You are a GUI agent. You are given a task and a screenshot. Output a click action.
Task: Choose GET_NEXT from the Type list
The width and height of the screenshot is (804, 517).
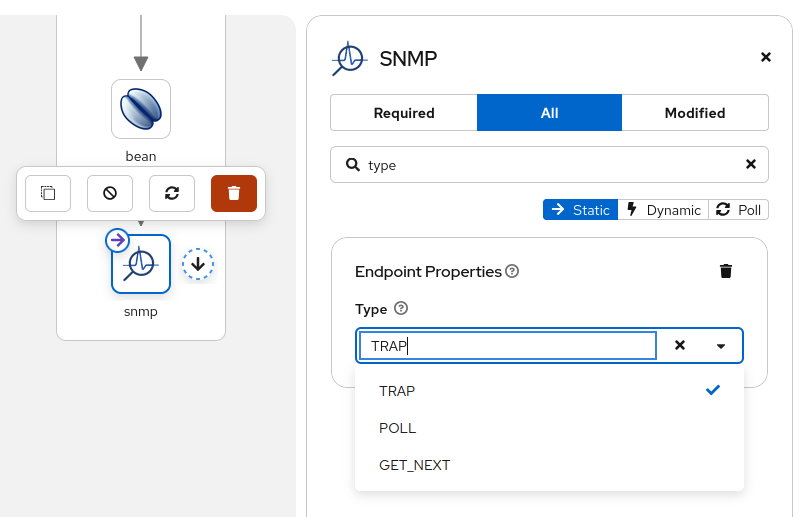tap(415, 465)
